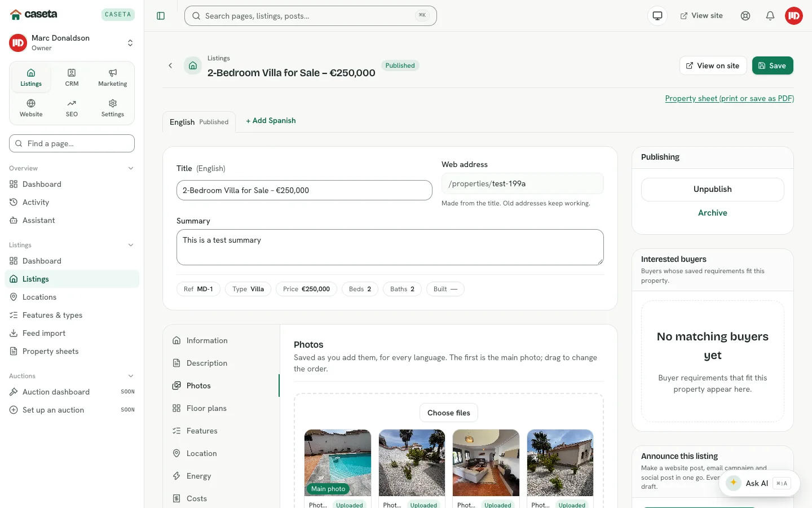The image size is (812, 508).
Task: Switch to the Features section
Action: [x=221, y=431]
